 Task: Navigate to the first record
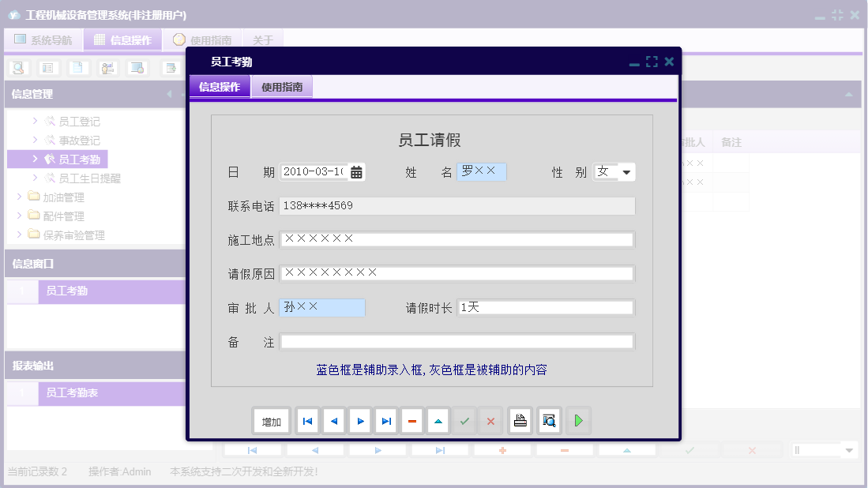tap(307, 420)
